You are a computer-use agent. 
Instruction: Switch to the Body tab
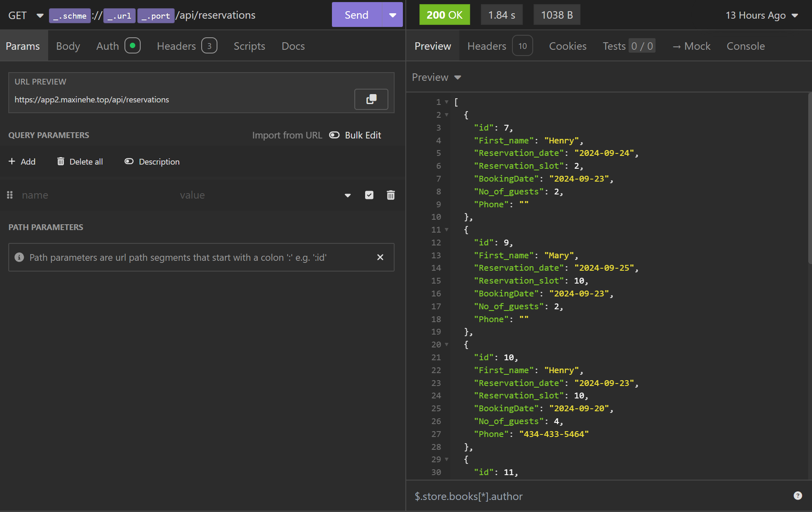click(x=68, y=46)
